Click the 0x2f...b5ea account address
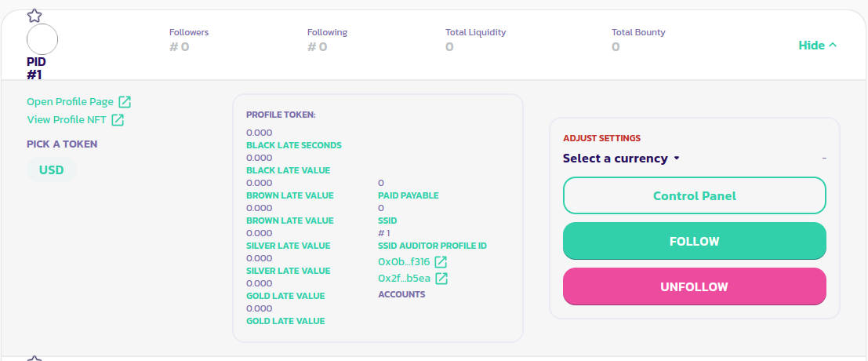This screenshot has width=868, height=361. (x=404, y=279)
